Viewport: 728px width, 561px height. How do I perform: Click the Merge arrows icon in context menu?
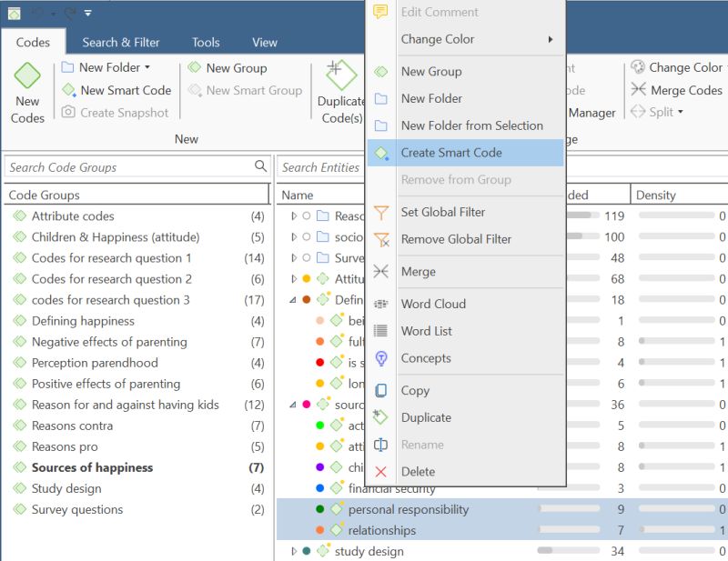click(x=380, y=271)
